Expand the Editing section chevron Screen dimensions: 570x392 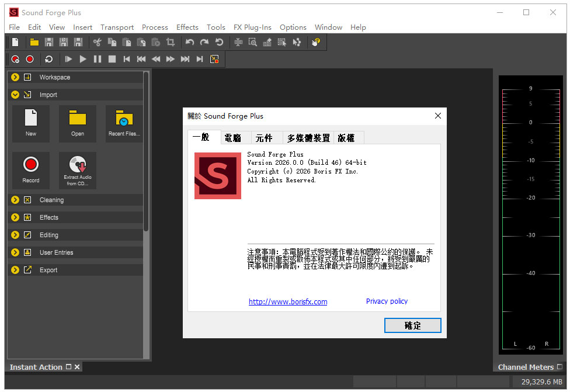click(x=15, y=234)
